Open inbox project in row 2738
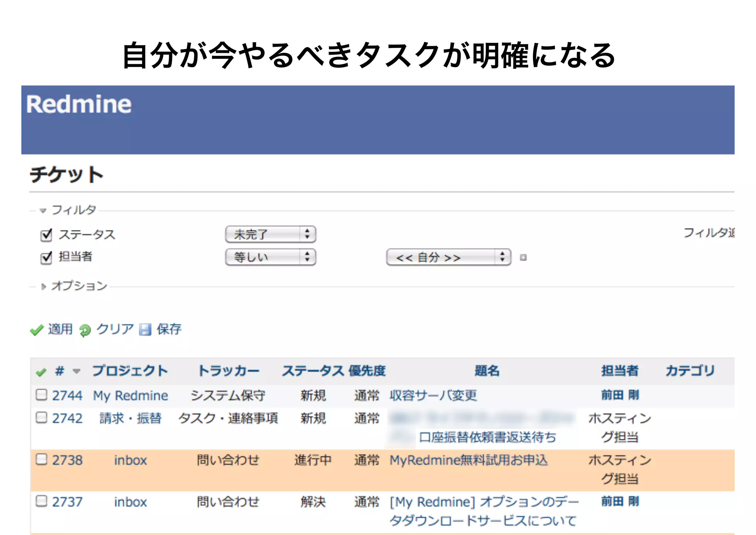Screen dimensions: 756x535 (x=130, y=460)
